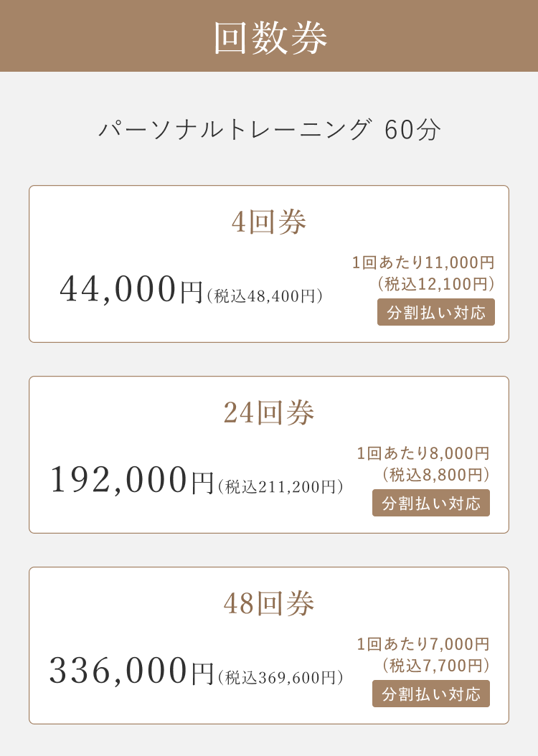Click 税込12,100円 per-session text
The width and height of the screenshot is (538, 756).
click(x=435, y=284)
